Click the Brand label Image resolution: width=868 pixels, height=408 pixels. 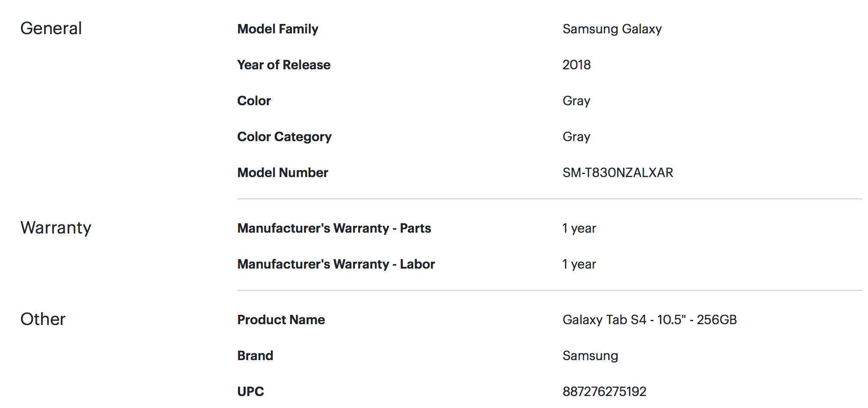click(x=255, y=356)
